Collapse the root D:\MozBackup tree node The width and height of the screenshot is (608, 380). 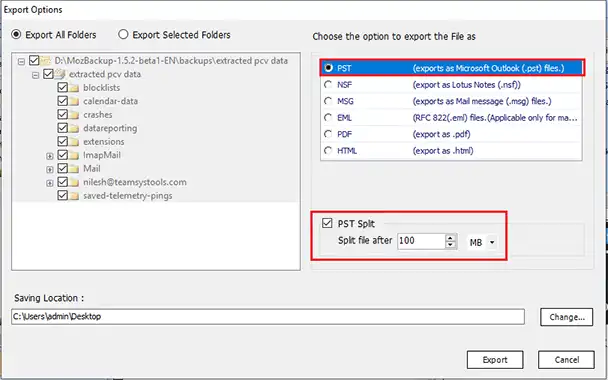(21, 61)
